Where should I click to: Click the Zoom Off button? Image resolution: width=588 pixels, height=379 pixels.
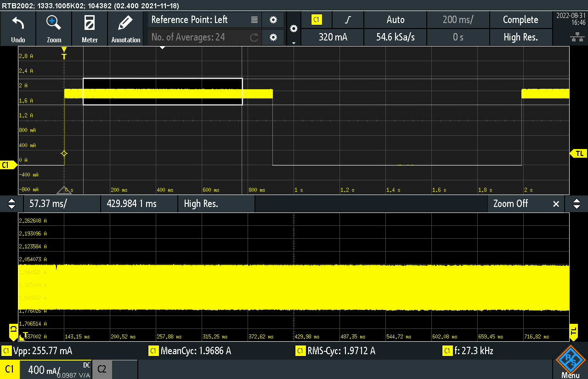pyautogui.click(x=510, y=204)
